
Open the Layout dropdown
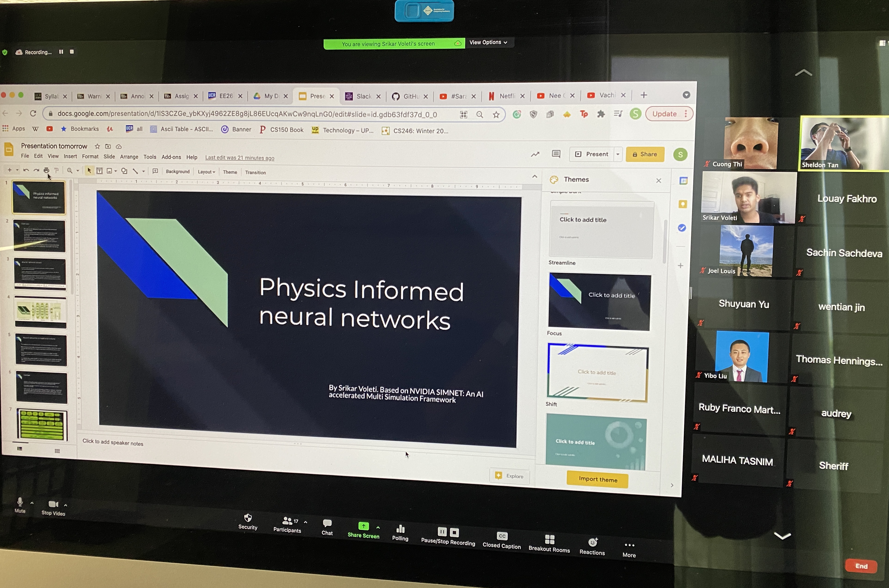[x=206, y=172]
